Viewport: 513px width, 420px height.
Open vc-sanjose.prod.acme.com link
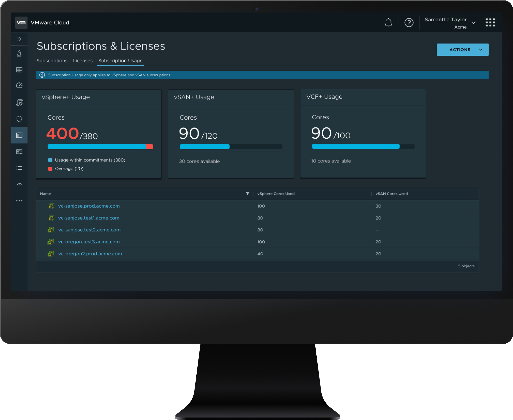[89, 206]
